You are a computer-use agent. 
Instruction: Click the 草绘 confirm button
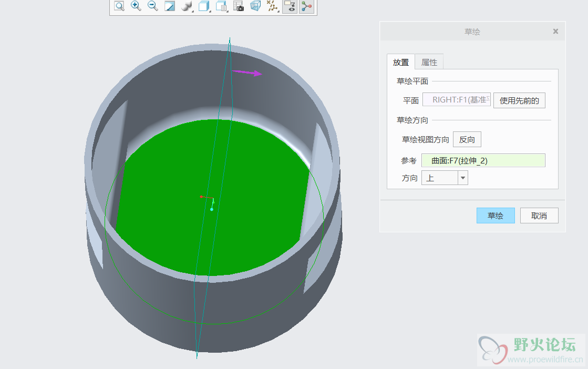point(496,216)
